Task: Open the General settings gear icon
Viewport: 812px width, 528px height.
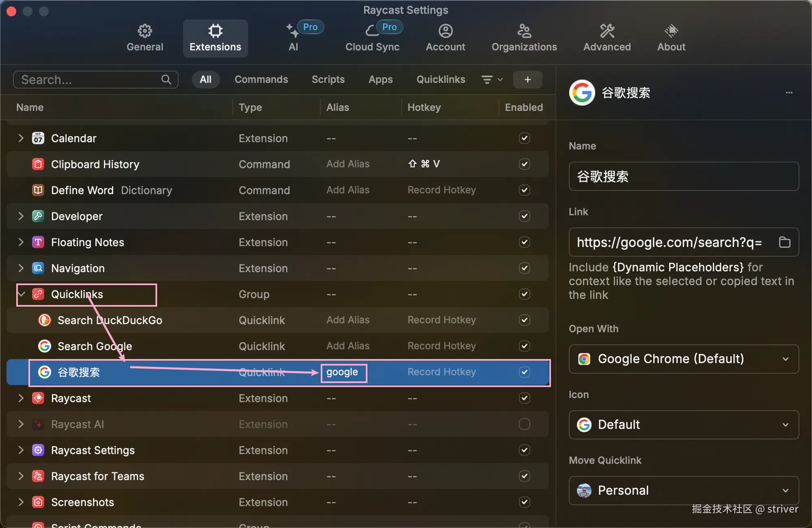Action: [x=145, y=31]
